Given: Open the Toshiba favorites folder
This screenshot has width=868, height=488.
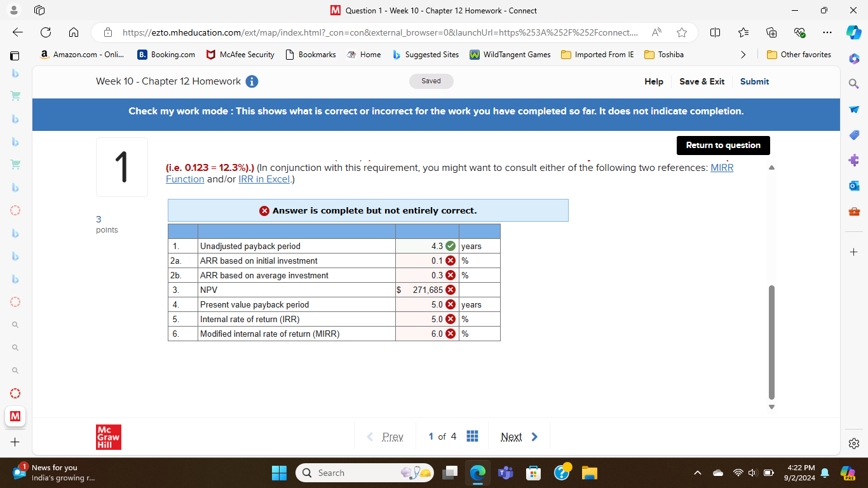Looking at the screenshot, I should 664,55.
